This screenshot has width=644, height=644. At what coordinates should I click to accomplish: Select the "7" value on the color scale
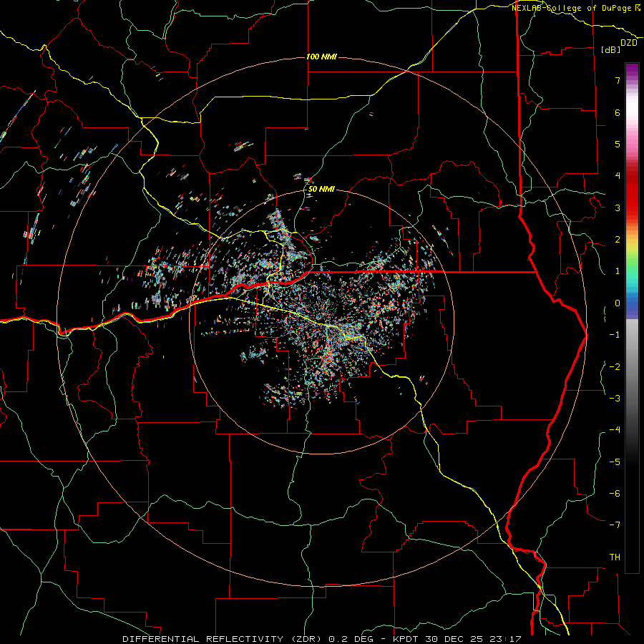click(618, 80)
